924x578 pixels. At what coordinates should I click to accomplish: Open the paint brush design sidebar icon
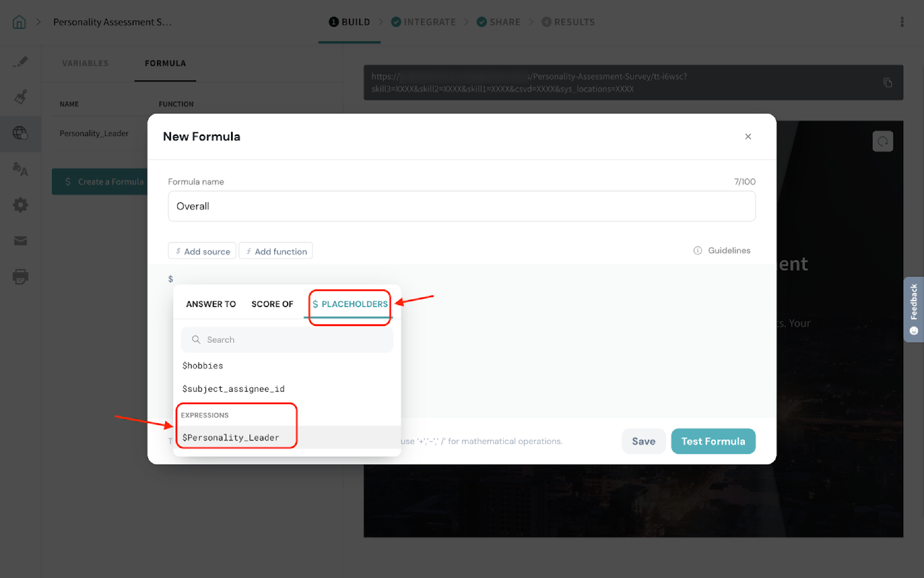(x=20, y=97)
